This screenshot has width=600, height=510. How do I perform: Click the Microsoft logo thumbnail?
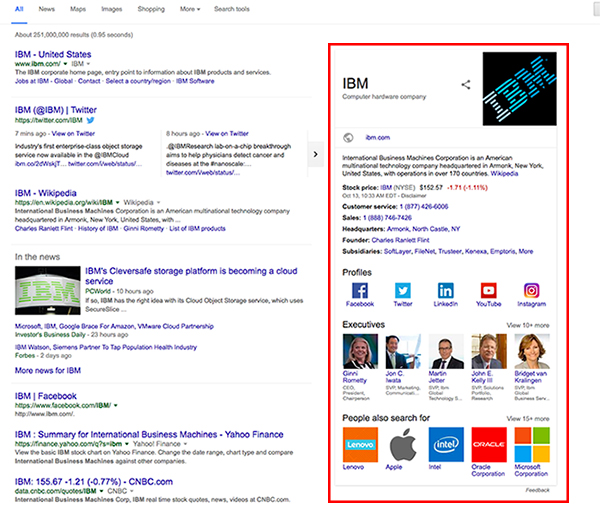coord(532,445)
